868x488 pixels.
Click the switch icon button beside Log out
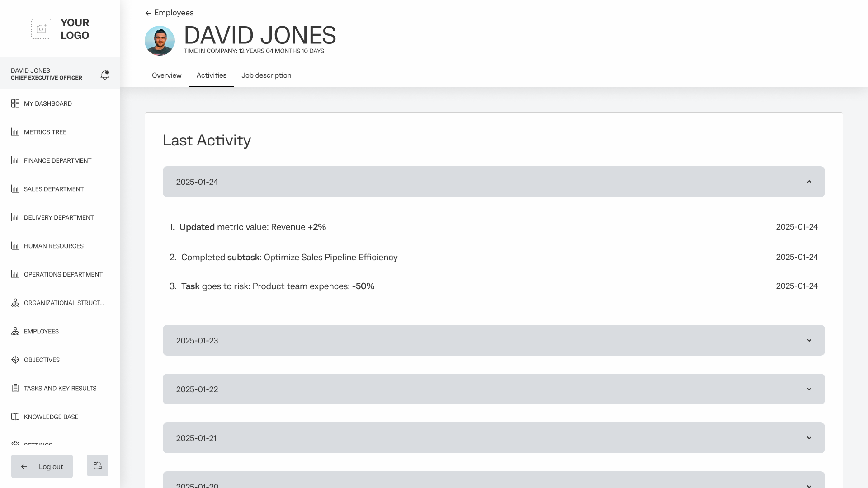(98, 465)
